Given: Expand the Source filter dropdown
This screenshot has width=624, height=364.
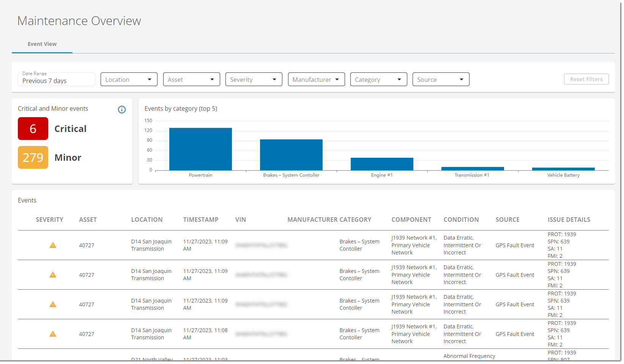Looking at the screenshot, I should point(441,80).
